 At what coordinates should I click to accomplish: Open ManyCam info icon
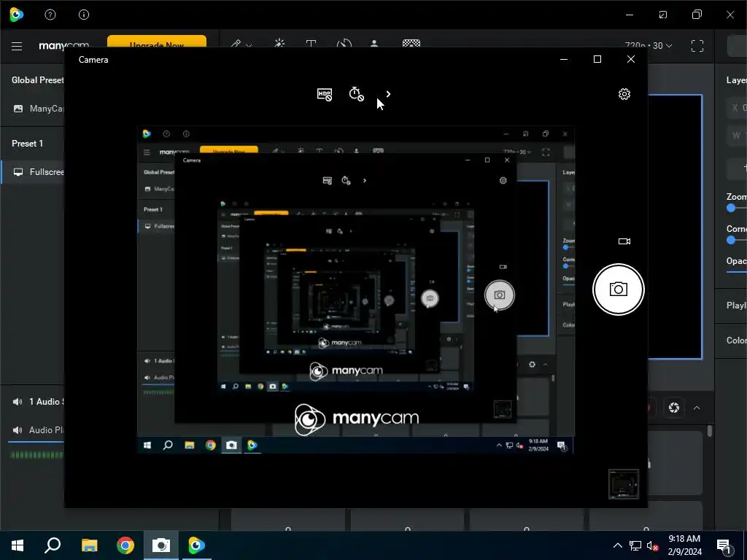[x=84, y=15]
